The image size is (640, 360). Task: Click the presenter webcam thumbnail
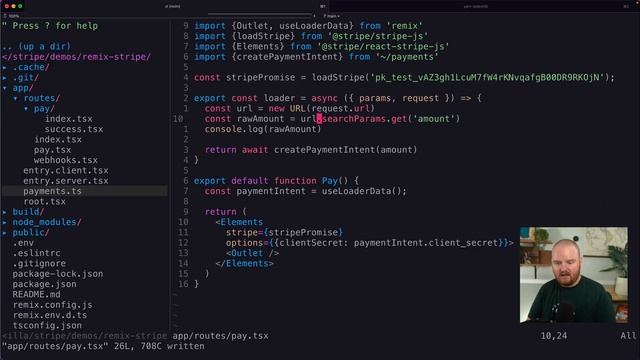point(573,275)
